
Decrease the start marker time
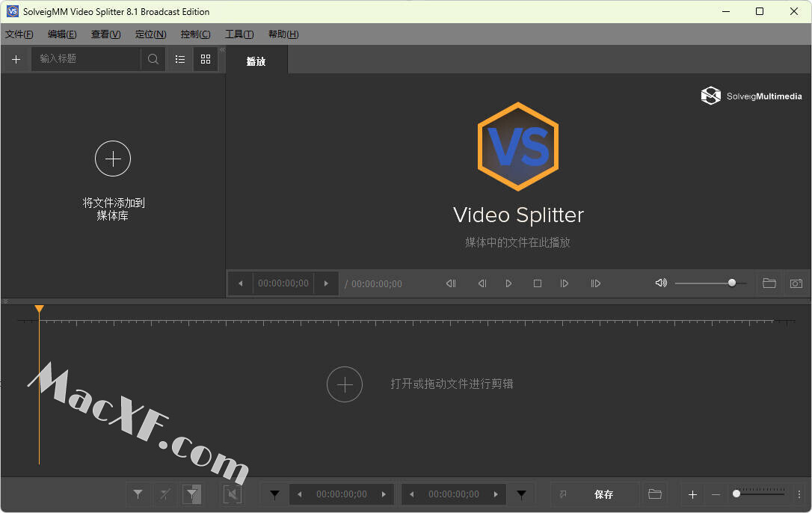(x=300, y=494)
